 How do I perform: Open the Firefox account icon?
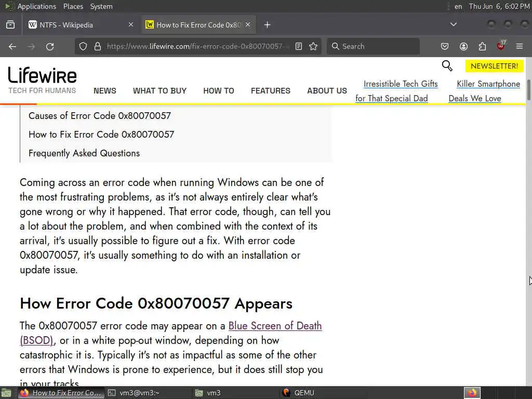pyautogui.click(x=463, y=46)
